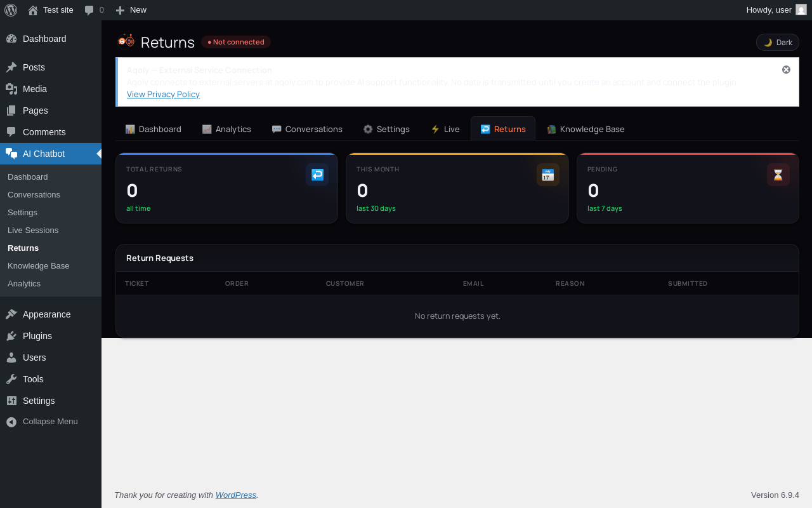
Task: Open the New content dropdown
Action: coord(131,10)
